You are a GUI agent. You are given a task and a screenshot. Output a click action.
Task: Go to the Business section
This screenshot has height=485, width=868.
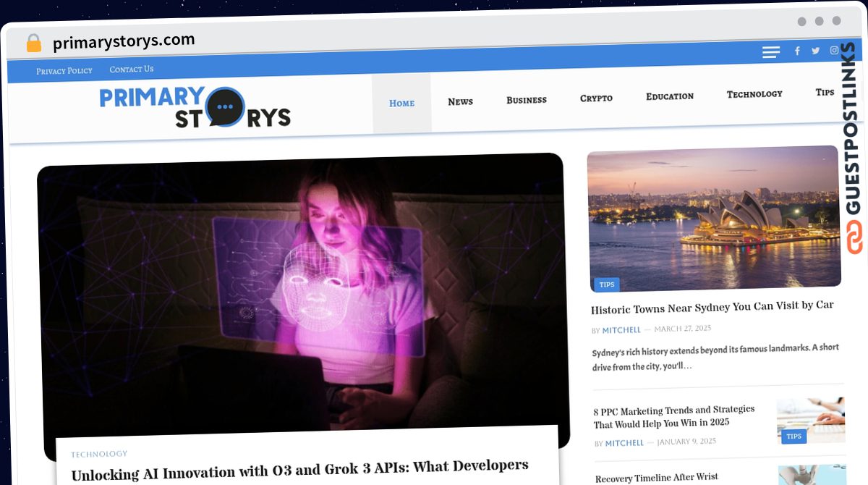(526, 100)
